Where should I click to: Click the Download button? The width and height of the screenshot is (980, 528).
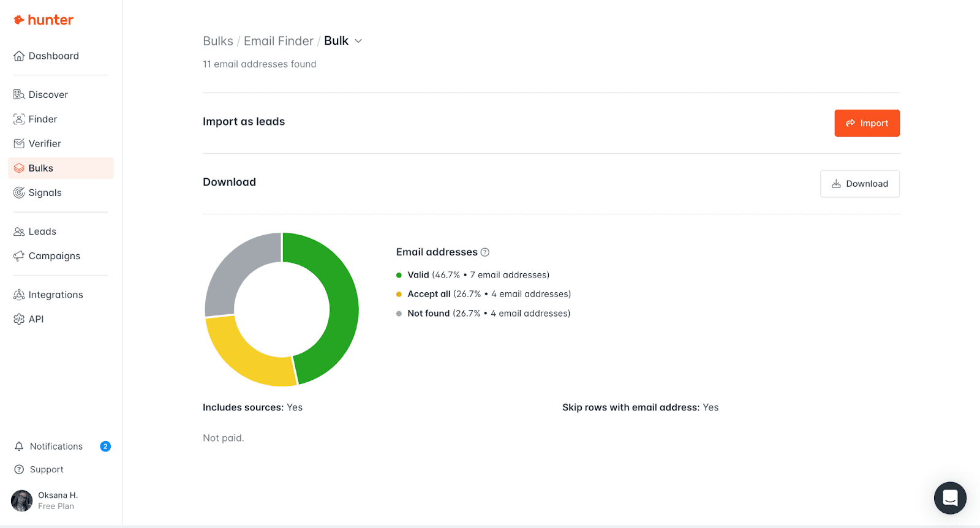(859, 184)
